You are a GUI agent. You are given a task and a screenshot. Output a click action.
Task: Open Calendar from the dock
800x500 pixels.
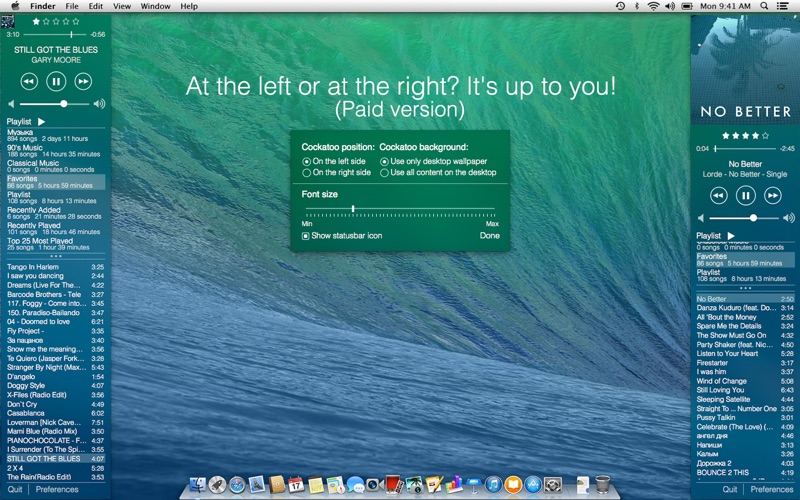pos(296,484)
